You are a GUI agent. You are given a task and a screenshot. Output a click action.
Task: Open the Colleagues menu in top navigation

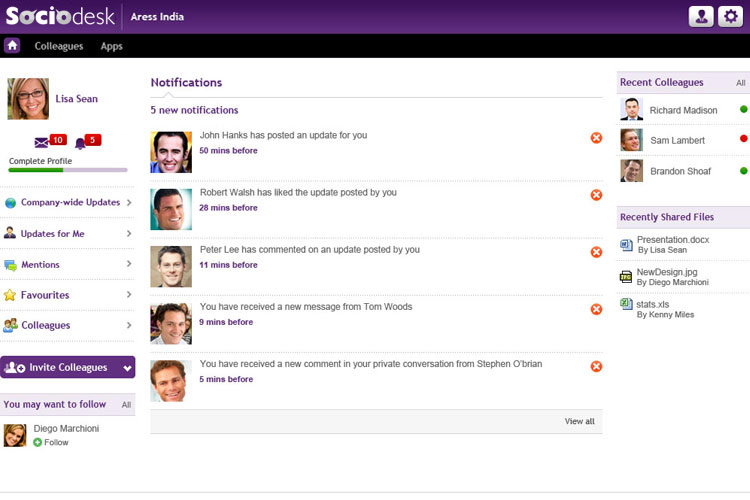point(59,46)
